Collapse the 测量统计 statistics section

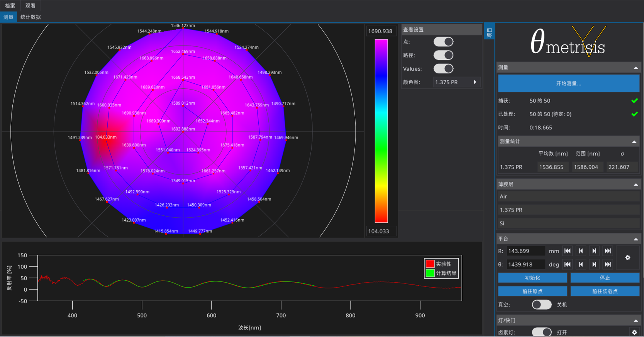point(634,142)
